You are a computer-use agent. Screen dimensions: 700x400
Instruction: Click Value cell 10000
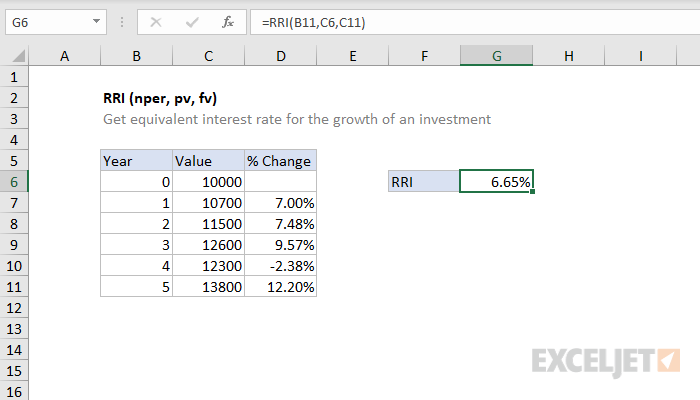point(208,182)
